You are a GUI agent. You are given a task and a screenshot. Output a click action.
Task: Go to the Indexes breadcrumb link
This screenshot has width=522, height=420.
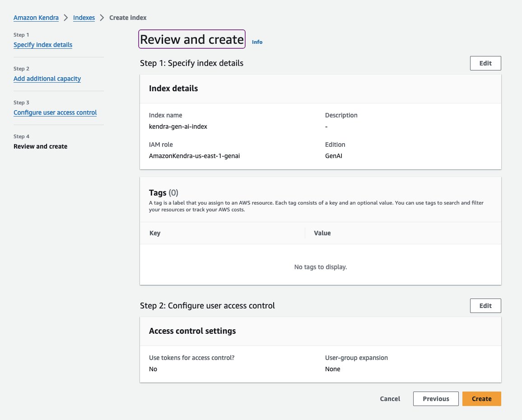coord(84,18)
